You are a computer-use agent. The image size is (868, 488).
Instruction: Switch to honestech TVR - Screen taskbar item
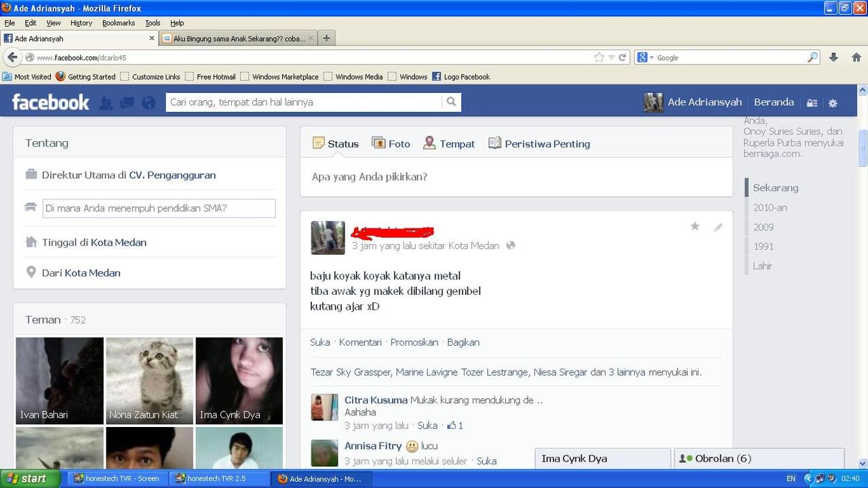[117, 479]
